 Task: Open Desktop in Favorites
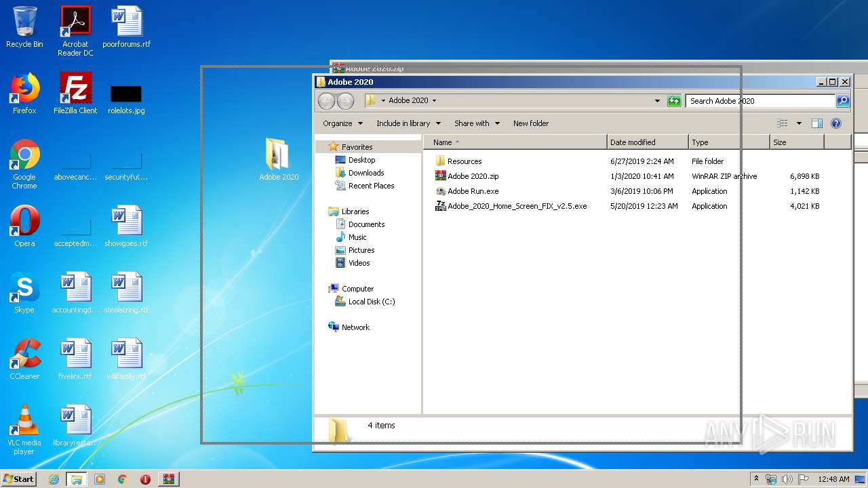tap(355, 160)
